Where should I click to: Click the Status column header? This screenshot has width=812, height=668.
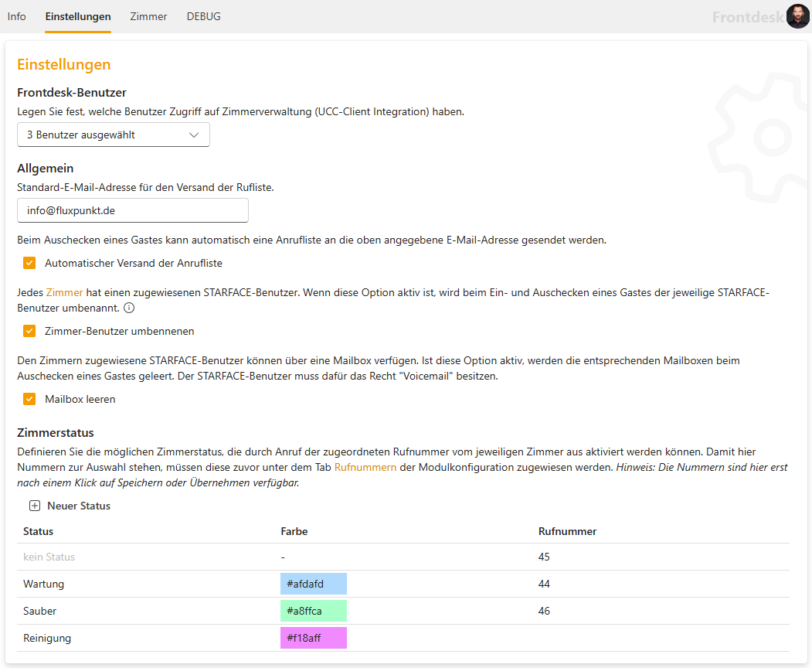click(39, 531)
